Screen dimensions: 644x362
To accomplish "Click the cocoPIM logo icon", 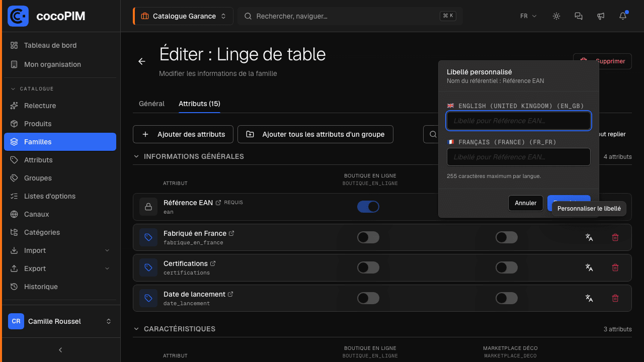I will click(18, 16).
